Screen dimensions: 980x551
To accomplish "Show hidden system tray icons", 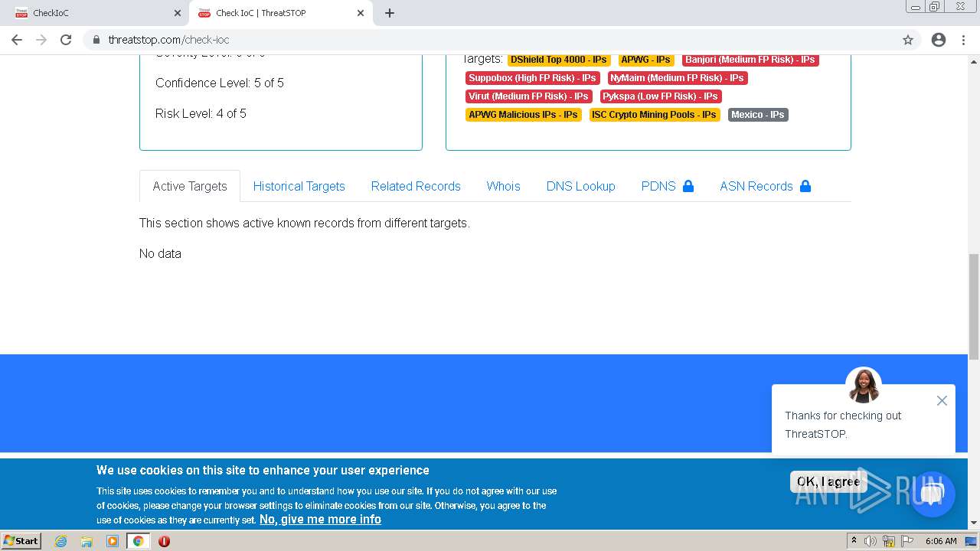I will (x=854, y=541).
